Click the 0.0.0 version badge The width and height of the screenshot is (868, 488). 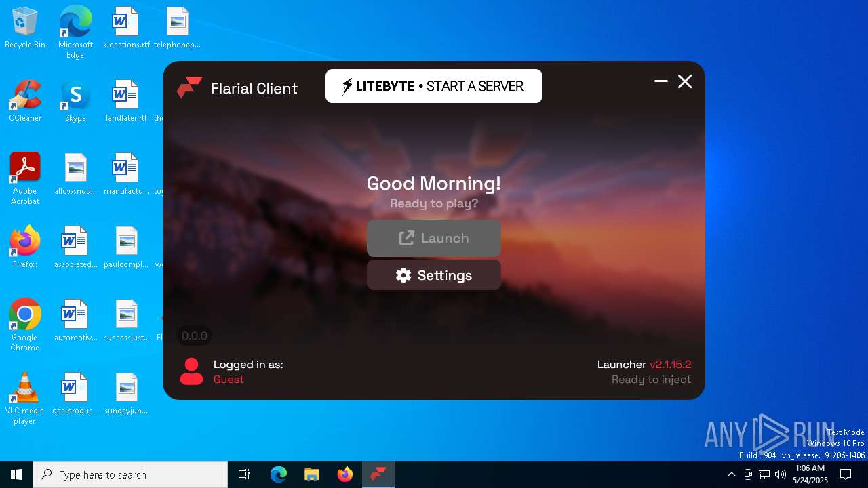tap(195, 335)
